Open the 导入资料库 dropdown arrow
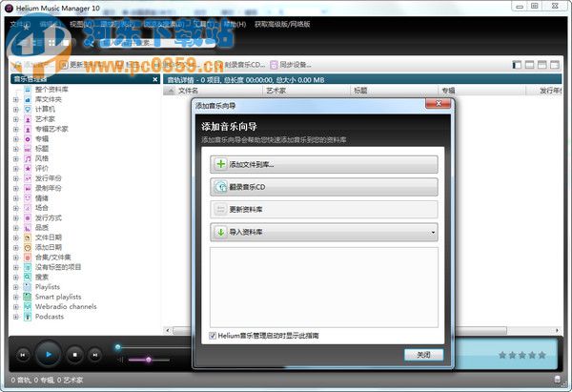 pos(433,232)
